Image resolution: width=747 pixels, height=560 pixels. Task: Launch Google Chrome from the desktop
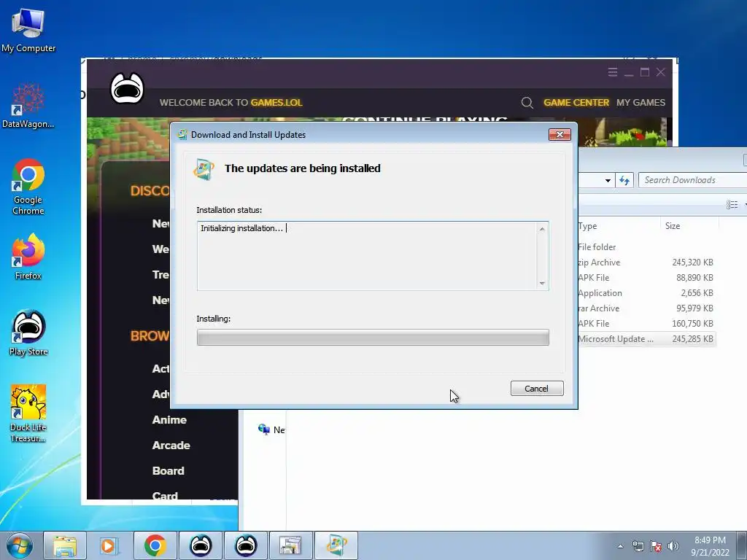point(28,187)
